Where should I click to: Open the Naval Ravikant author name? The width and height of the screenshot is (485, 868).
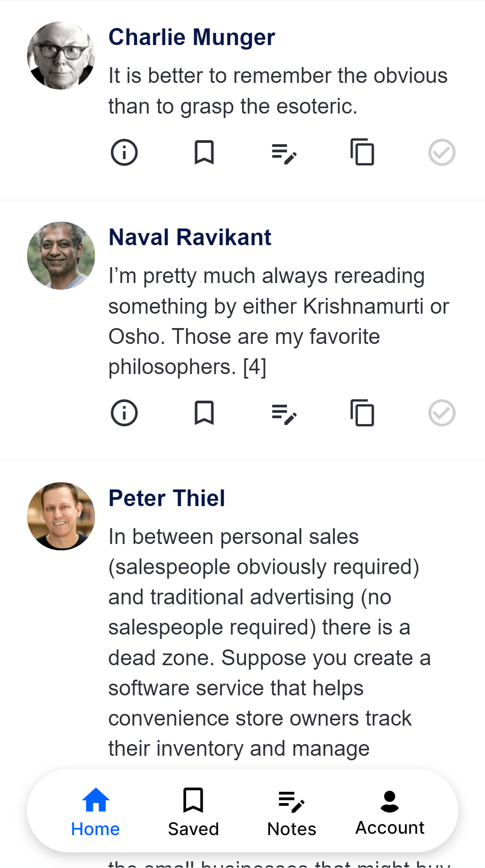click(x=190, y=238)
